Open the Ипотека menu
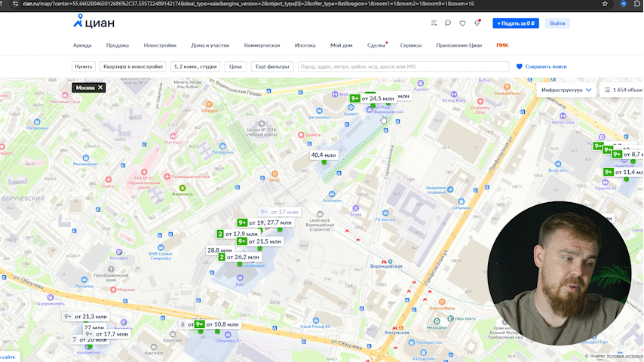 click(305, 45)
